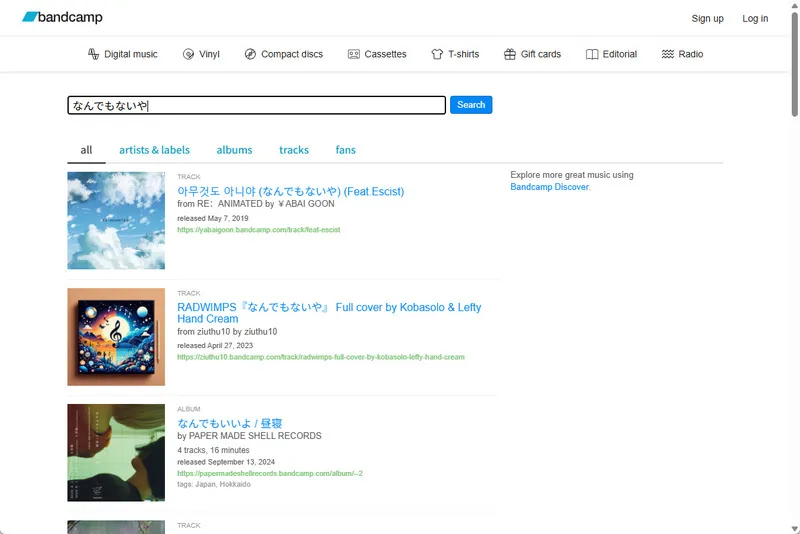
Task: Focus the search input field
Action: (x=257, y=105)
